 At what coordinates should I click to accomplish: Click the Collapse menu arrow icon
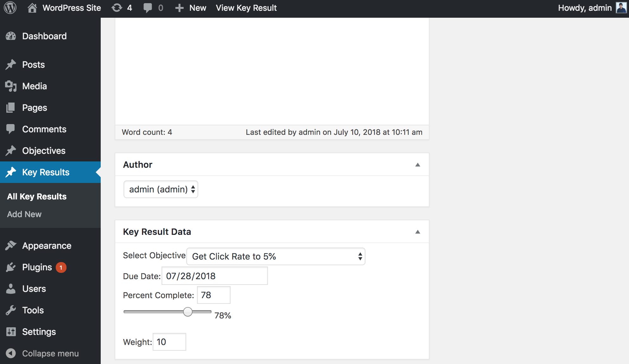tap(11, 353)
